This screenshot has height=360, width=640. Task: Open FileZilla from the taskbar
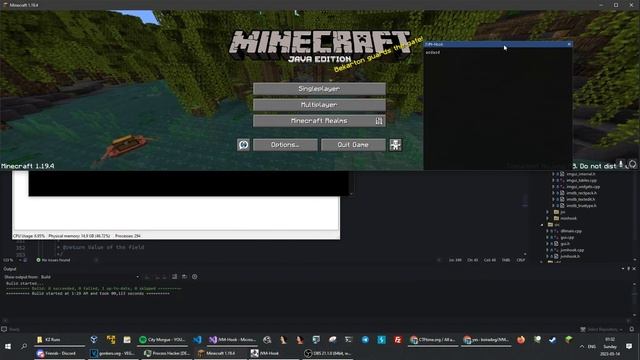(x=398, y=340)
